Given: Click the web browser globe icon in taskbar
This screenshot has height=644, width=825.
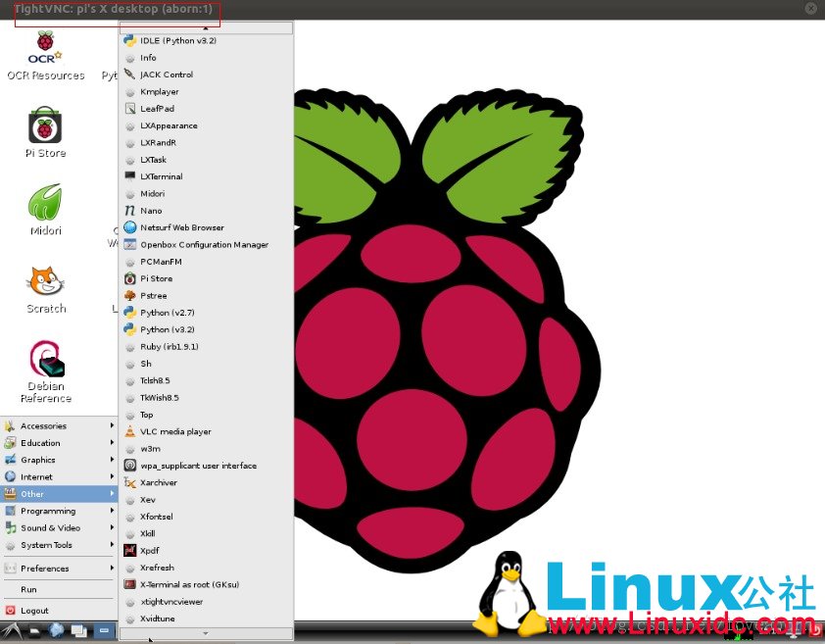Looking at the screenshot, I should tap(57, 631).
